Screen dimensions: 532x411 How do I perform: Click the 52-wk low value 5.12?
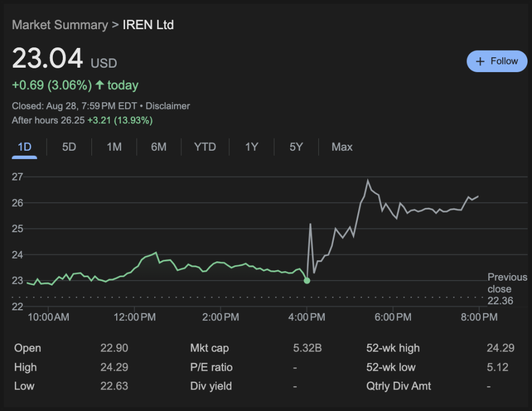click(x=497, y=368)
